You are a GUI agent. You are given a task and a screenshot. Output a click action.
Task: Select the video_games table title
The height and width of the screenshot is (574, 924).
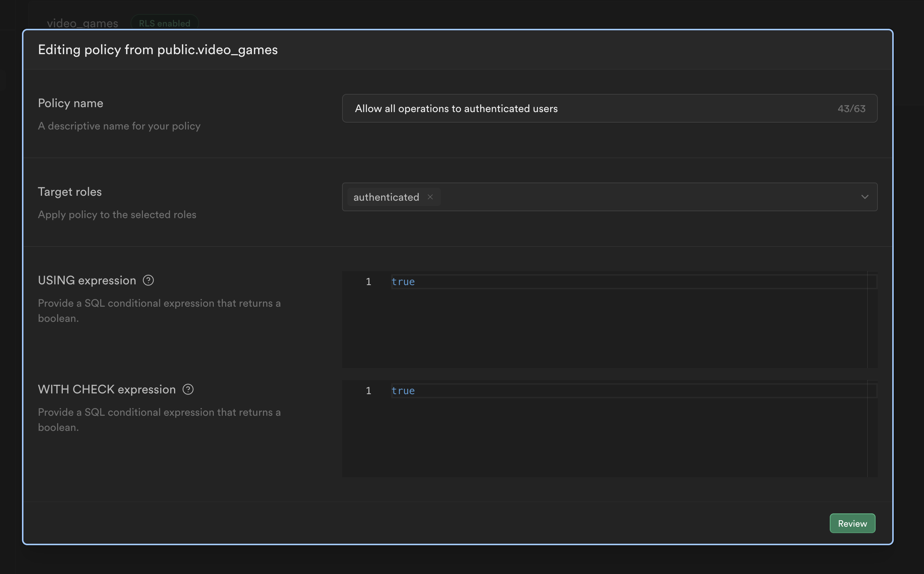[82, 23]
